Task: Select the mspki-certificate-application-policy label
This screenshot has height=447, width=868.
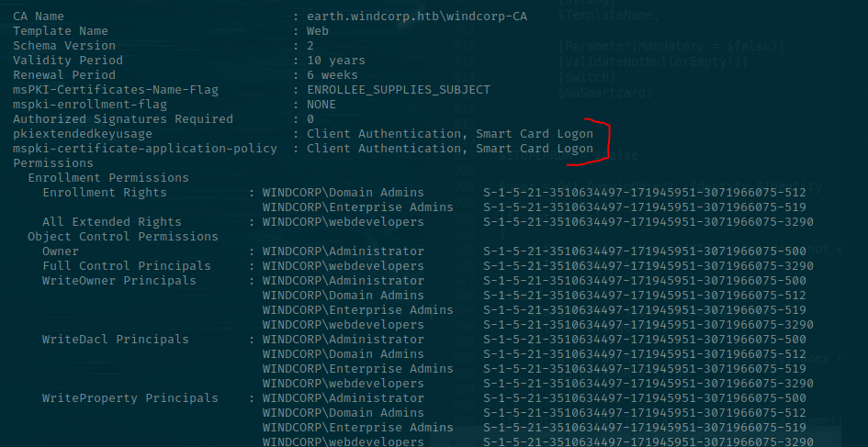Action: 145,149
